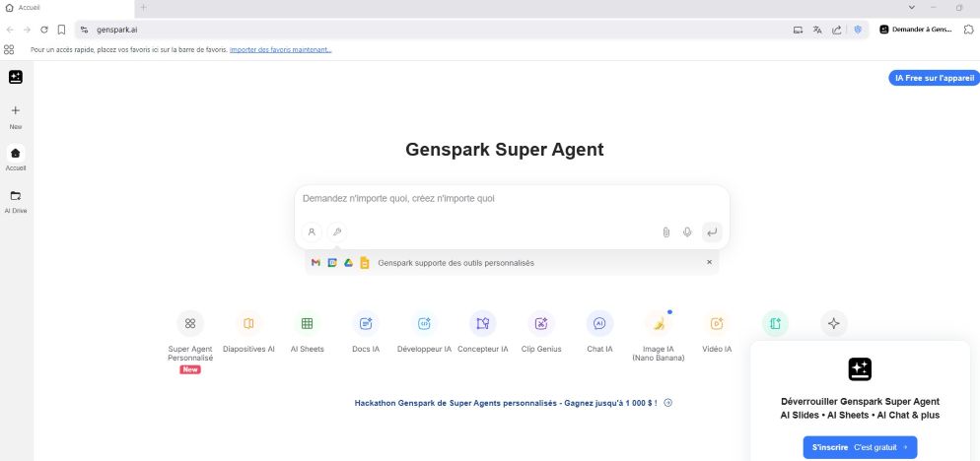Open the Hackathon Genspark announcement link

[x=505, y=403]
